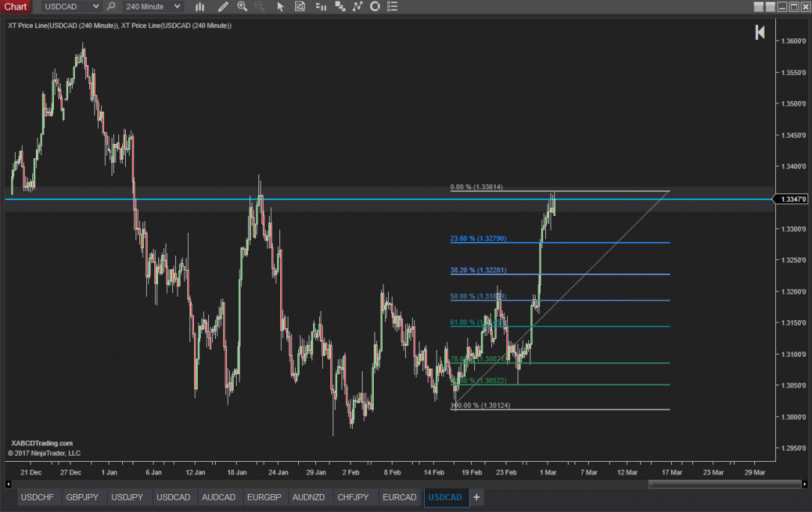812x512 pixels.
Task: Select the current price level 1.3347 label
Action: [x=793, y=199]
